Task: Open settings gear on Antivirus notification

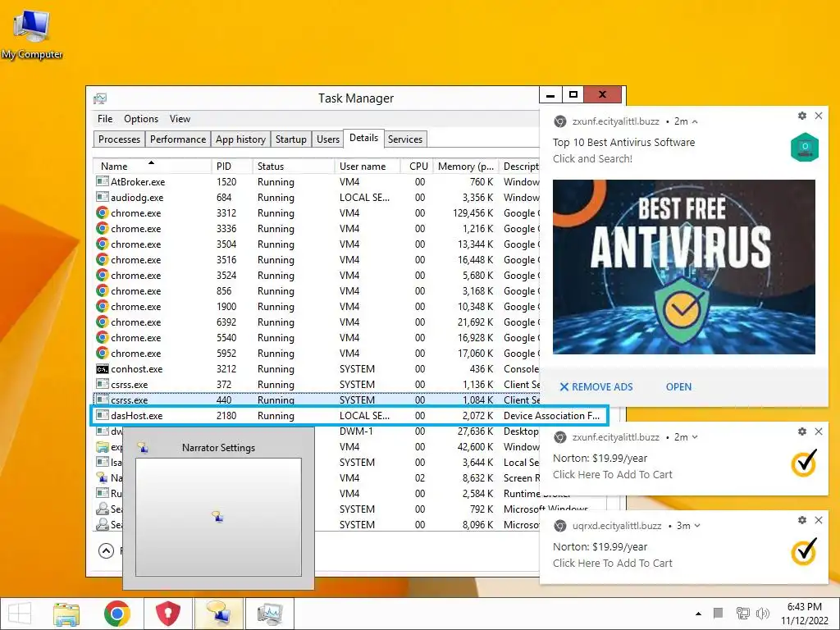Action: (802, 116)
